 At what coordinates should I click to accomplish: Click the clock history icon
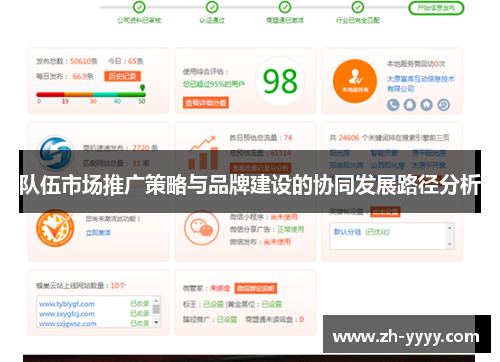click(x=443, y=105)
